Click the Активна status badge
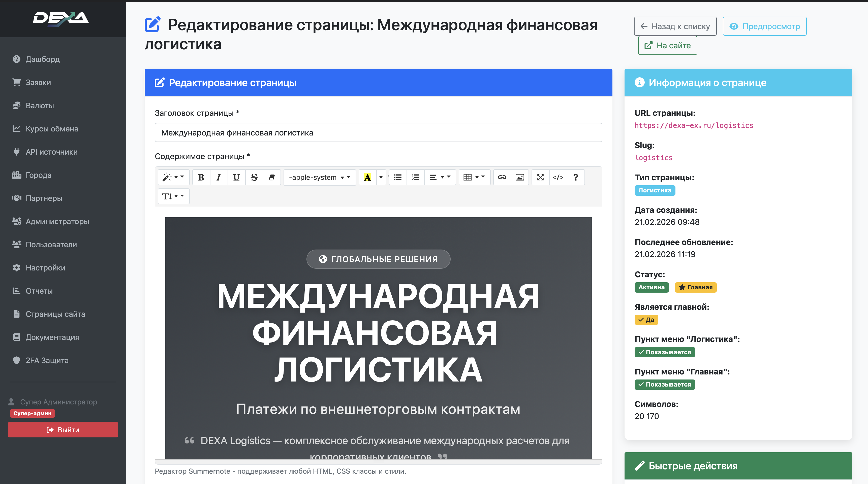 click(651, 287)
